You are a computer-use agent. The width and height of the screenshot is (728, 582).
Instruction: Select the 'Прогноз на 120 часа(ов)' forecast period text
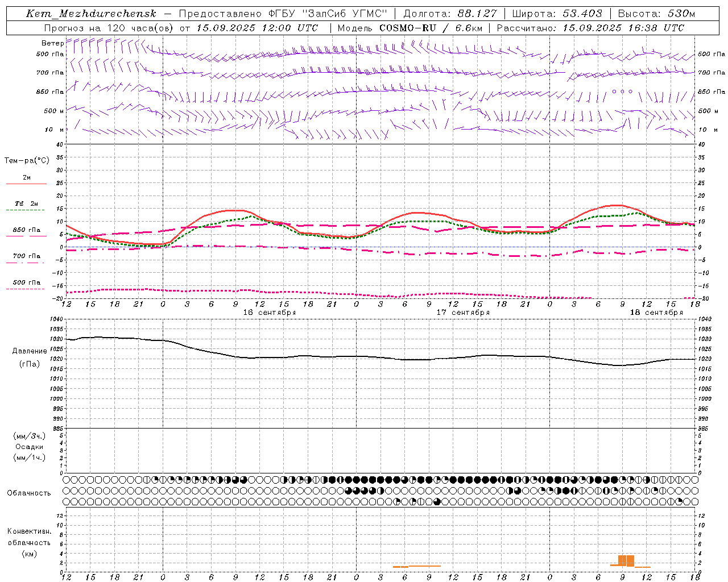tap(109, 28)
